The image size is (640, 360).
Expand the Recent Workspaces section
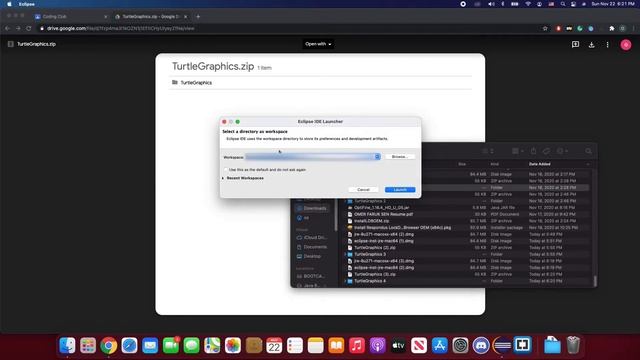(223, 178)
